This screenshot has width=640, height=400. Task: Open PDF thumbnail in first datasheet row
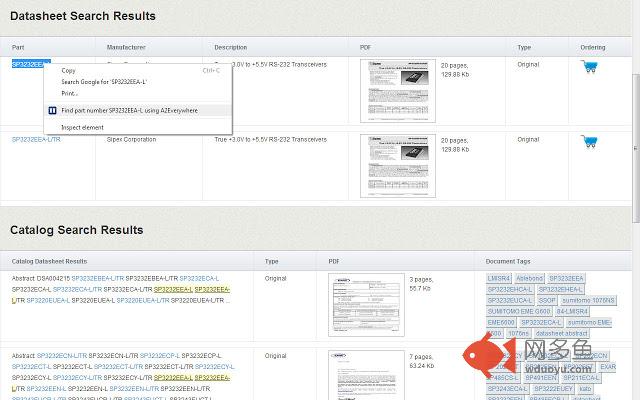pyautogui.click(x=398, y=91)
